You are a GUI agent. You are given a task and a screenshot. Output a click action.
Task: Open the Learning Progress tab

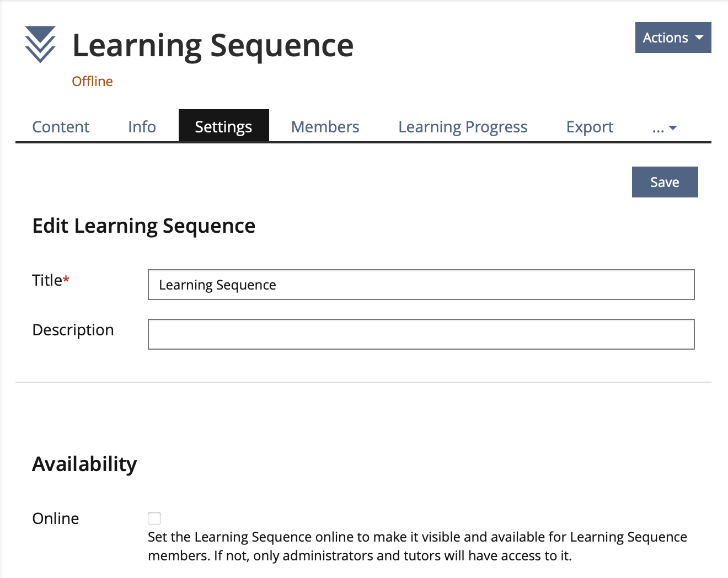(x=463, y=127)
